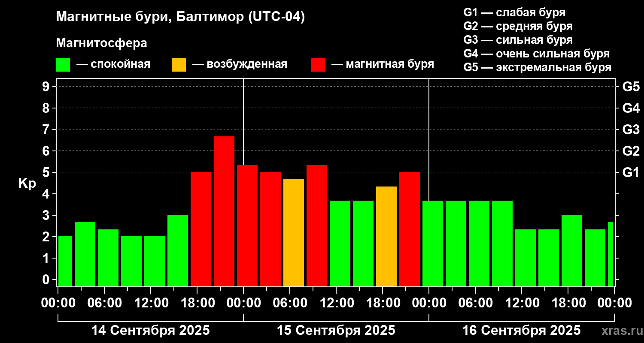The height and width of the screenshot is (343, 644).
Task: Click the 06:00 time label under 14 September
Action: click(104, 303)
